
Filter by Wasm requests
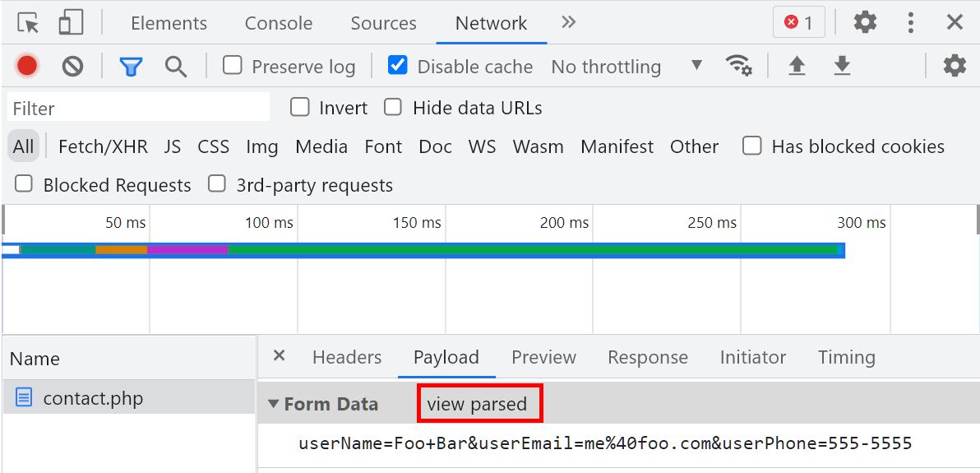(539, 146)
